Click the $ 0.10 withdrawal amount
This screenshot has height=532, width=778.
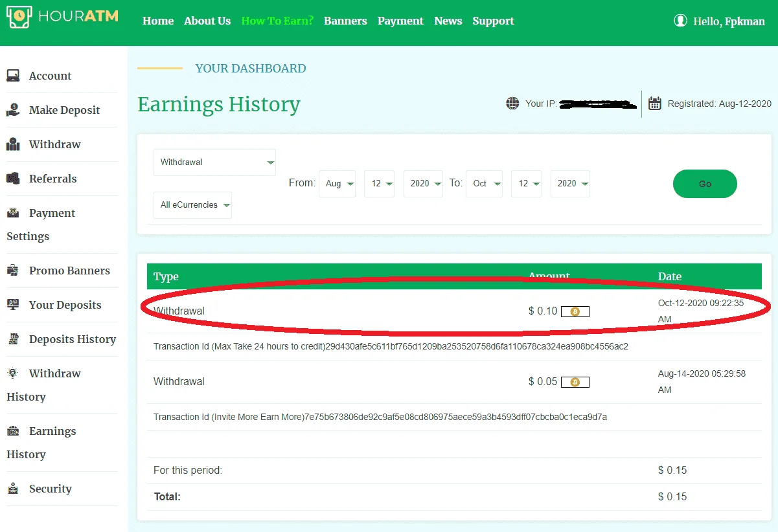(x=543, y=311)
